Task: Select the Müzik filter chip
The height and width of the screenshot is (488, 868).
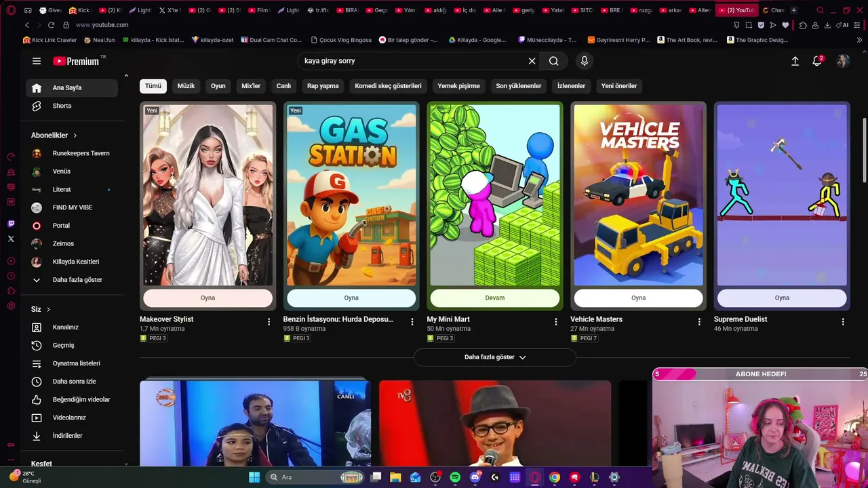Action: [186, 86]
